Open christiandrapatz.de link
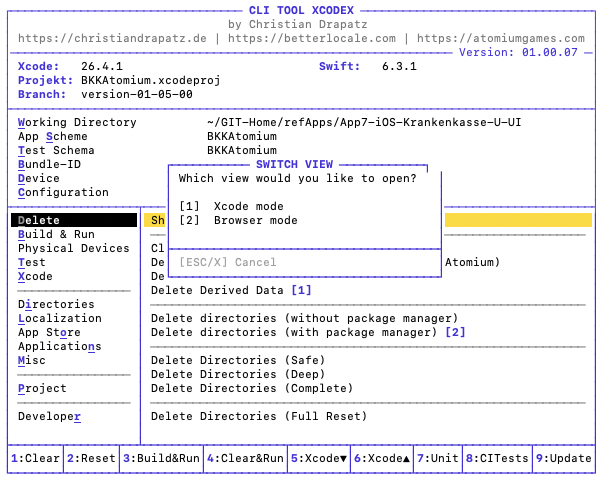The height and width of the screenshot is (479, 602). pyautogui.click(x=112, y=38)
